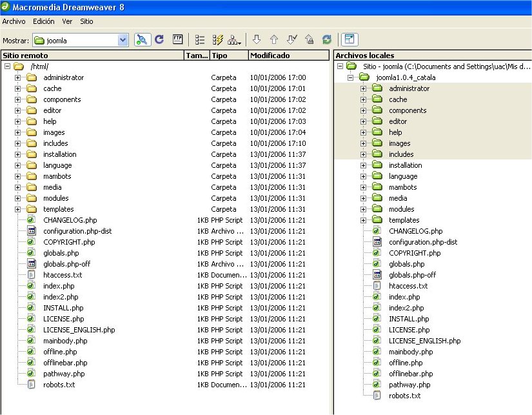Select remote mambots folder icon
This screenshot has height=415, width=532.
[32, 176]
